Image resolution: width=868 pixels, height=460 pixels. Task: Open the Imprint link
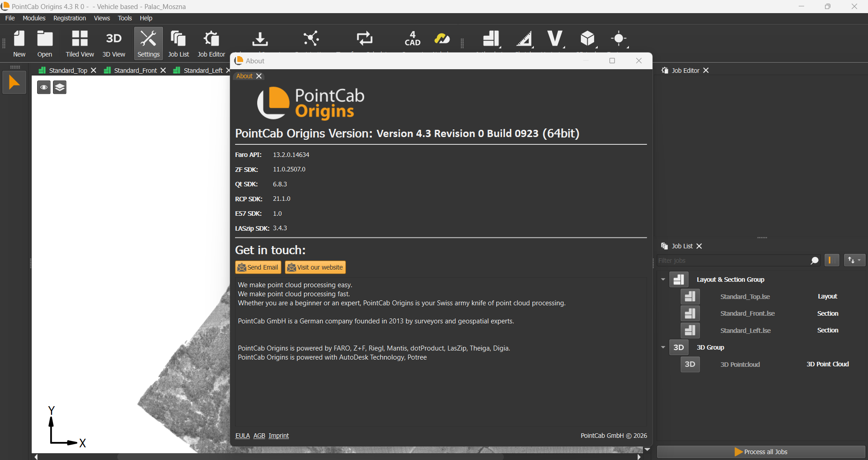click(278, 436)
